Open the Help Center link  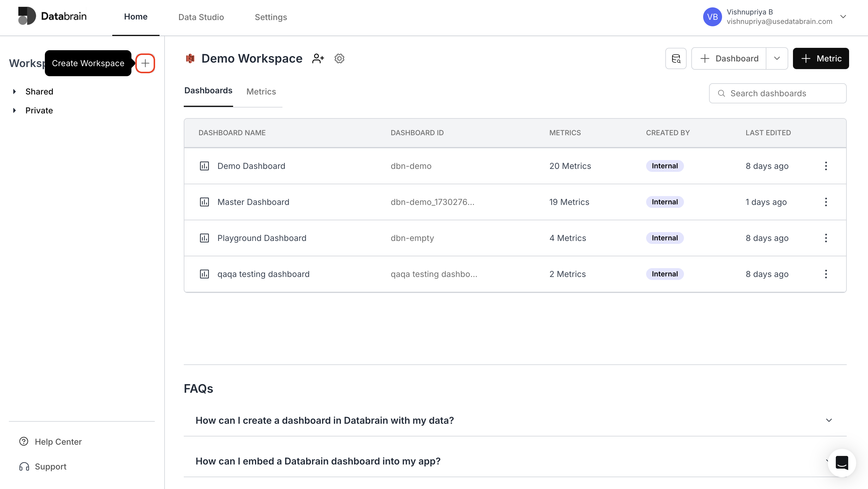pos(58,441)
